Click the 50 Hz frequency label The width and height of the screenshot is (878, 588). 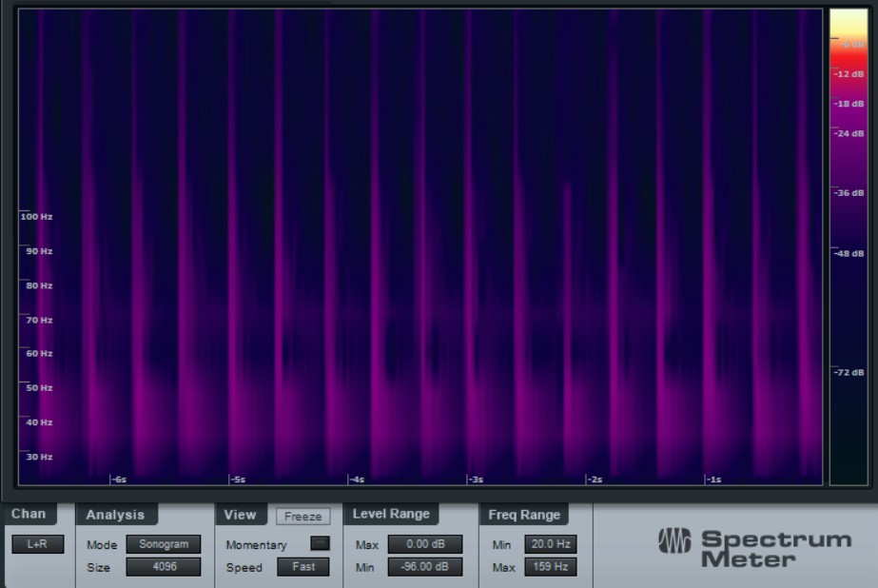coord(39,387)
